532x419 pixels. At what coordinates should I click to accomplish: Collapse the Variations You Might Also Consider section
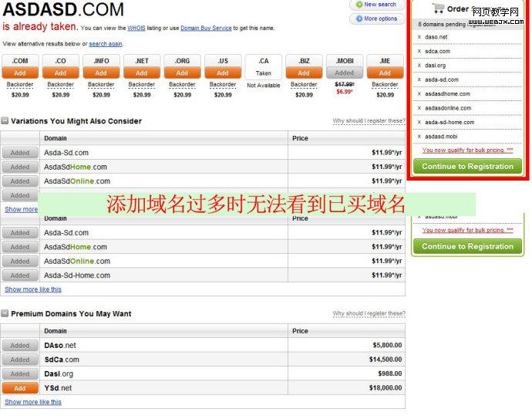(x=5, y=121)
